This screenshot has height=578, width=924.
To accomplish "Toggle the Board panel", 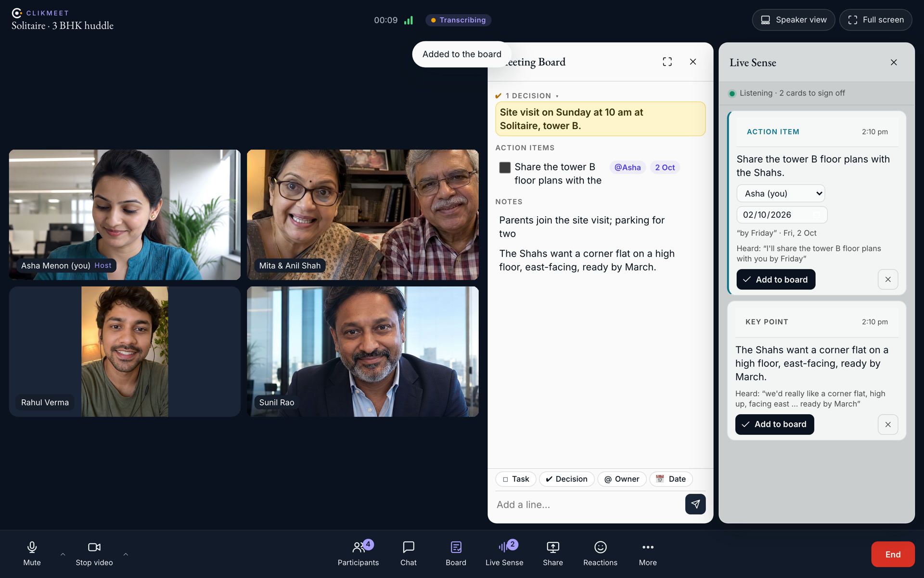I will click(456, 554).
